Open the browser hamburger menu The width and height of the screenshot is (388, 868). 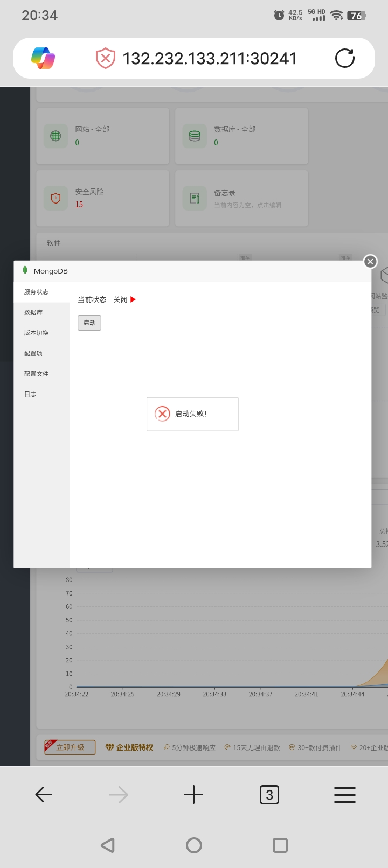(345, 795)
